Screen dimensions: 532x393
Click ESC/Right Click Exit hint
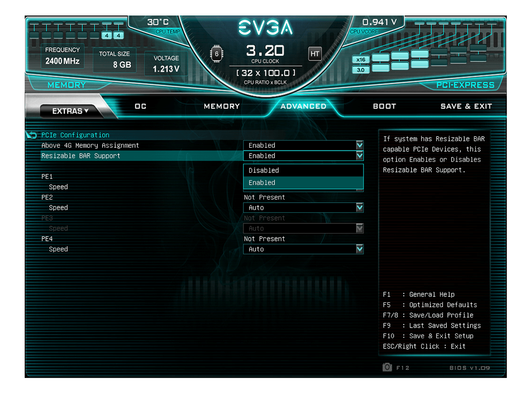coord(424,346)
